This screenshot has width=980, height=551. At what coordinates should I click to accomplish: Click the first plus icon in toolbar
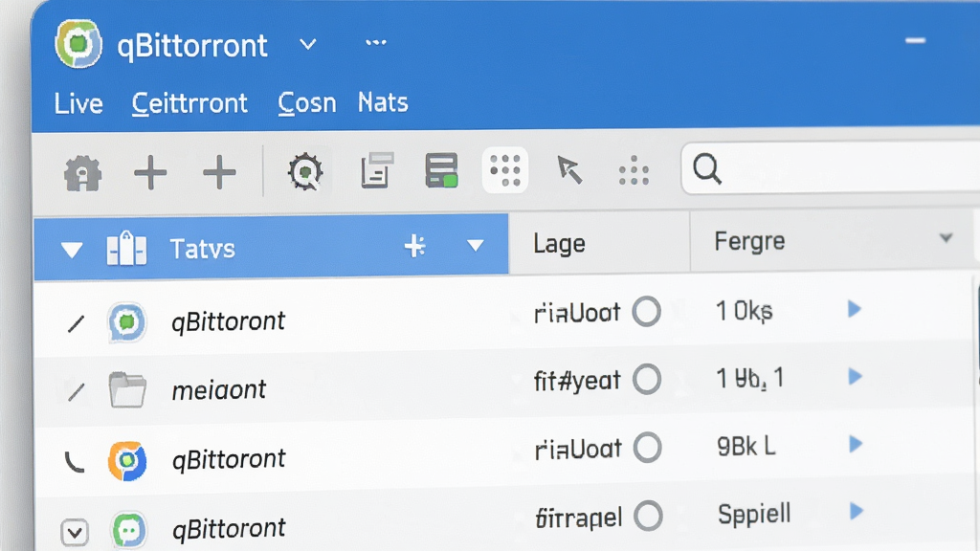(150, 172)
